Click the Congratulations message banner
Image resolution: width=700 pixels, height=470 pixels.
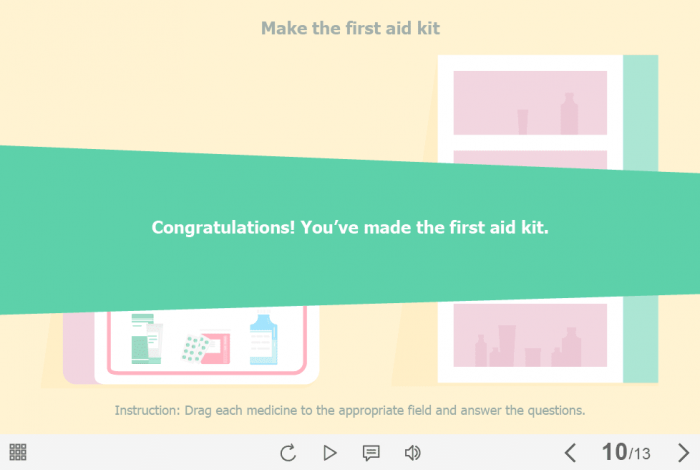[350, 228]
